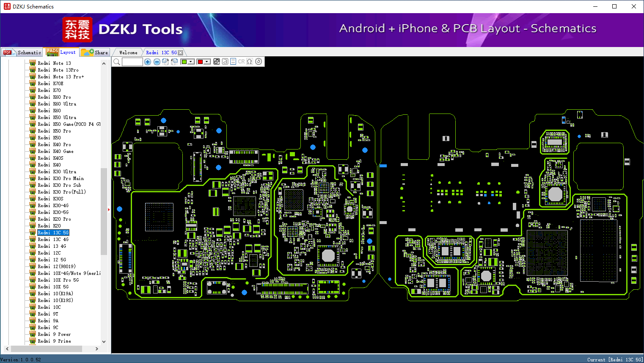The height and width of the screenshot is (363, 644).
Task: Select Redmi Note 13 Pro+ entry
Action: tap(61, 77)
